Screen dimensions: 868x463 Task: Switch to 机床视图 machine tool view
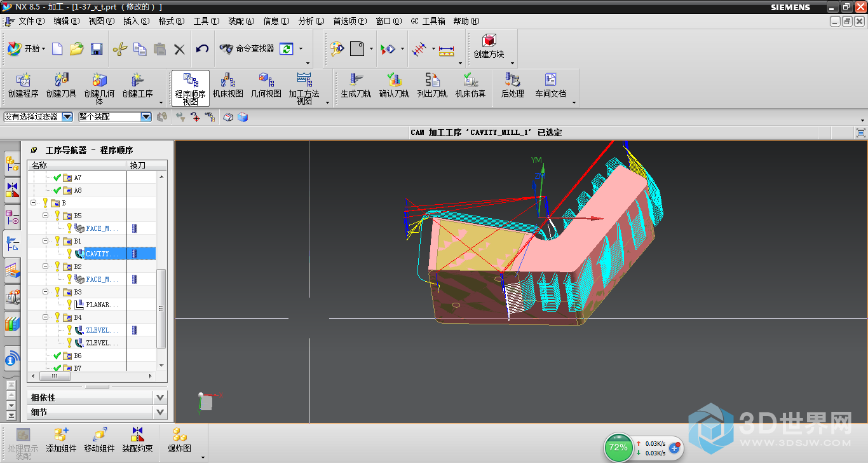click(228, 85)
